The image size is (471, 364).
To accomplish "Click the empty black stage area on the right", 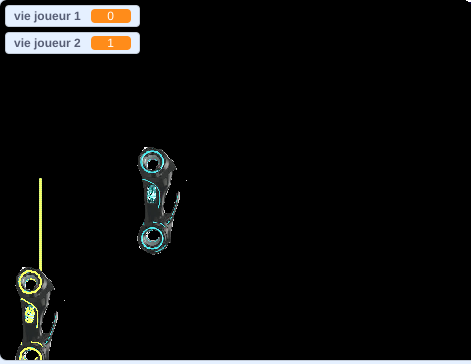I will 333,183.
